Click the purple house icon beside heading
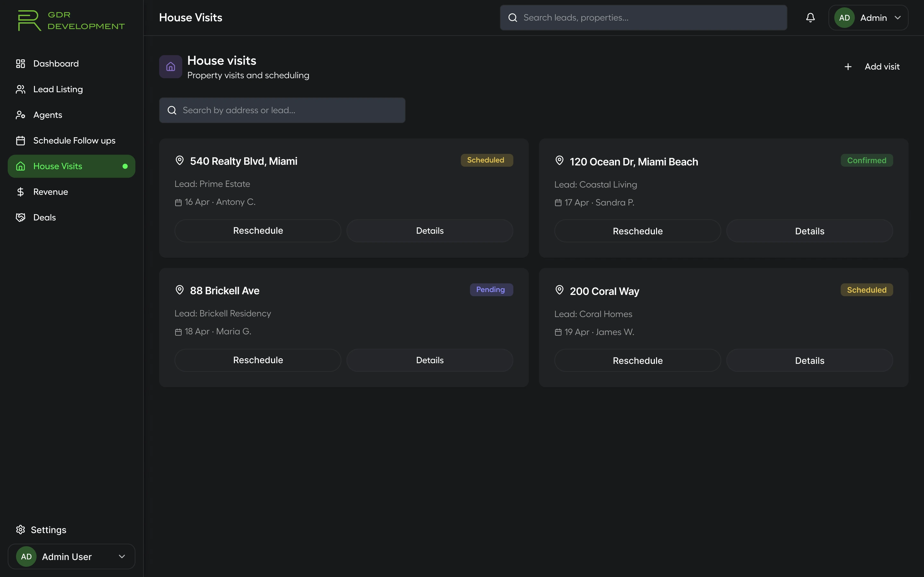Viewport: 924px width, 577px height. [x=170, y=67]
